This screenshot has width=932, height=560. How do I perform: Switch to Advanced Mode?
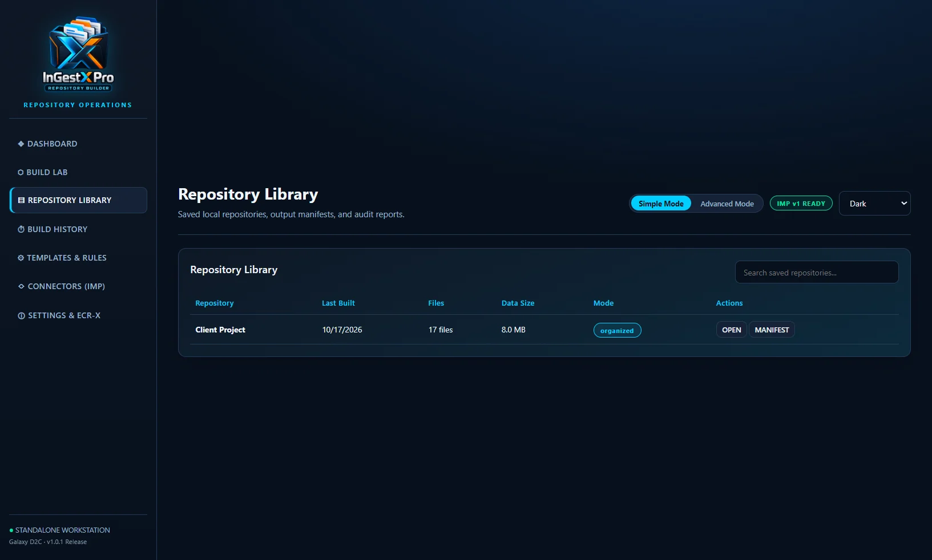727,204
